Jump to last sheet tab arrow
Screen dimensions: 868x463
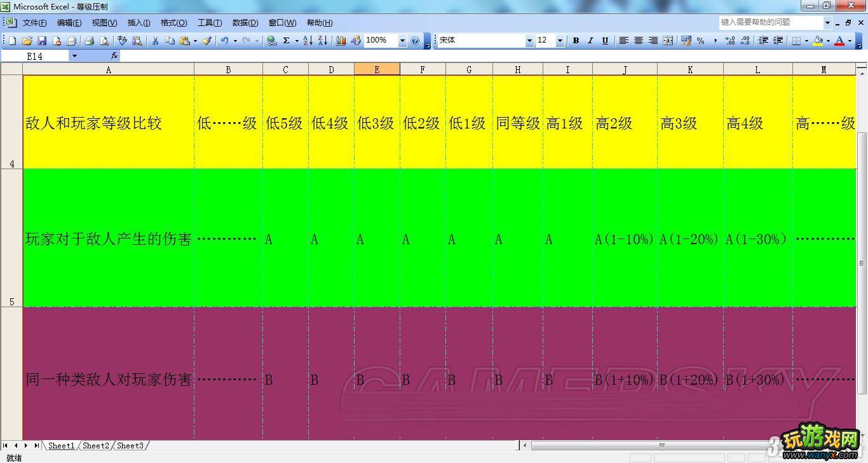37,446
